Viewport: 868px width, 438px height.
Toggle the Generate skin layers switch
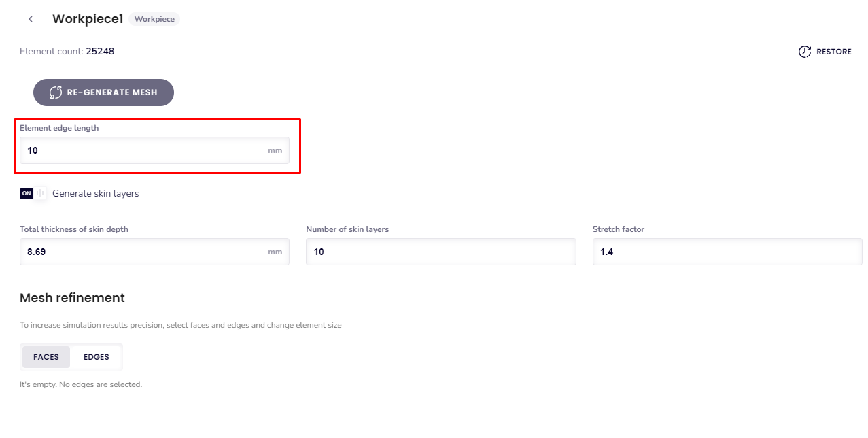[33, 194]
